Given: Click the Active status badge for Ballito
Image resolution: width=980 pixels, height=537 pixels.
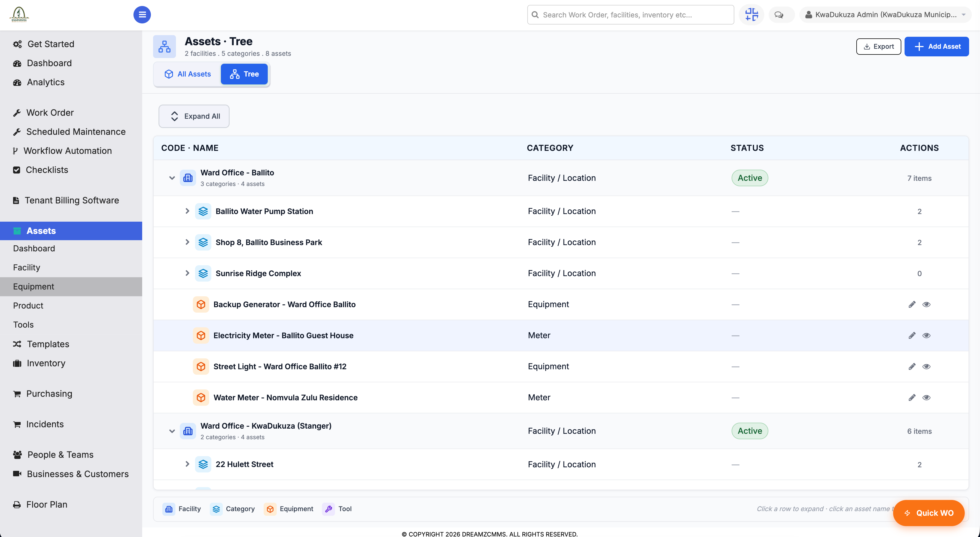Looking at the screenshot, I should (750, 178).
